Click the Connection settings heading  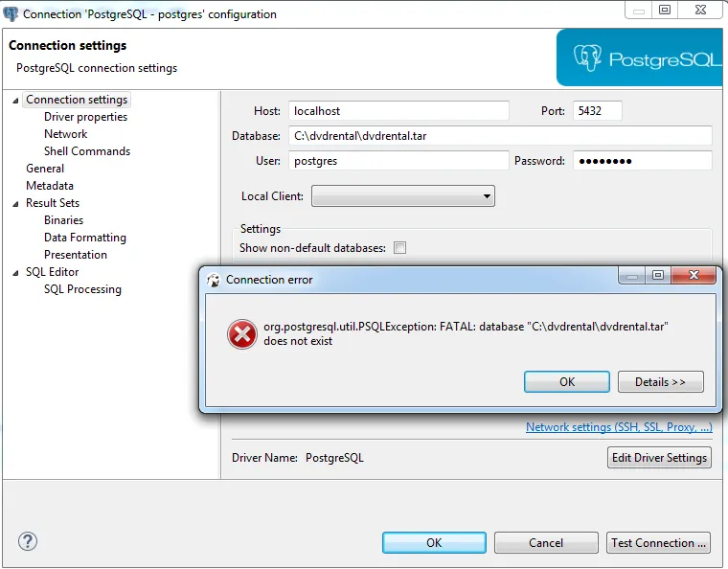67,45
